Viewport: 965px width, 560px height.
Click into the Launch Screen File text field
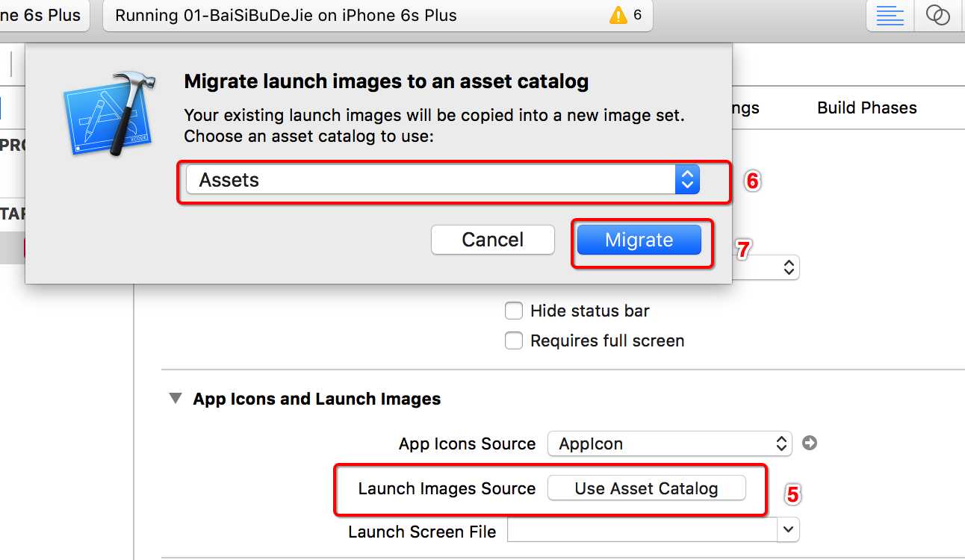click(x=642, y=530)
